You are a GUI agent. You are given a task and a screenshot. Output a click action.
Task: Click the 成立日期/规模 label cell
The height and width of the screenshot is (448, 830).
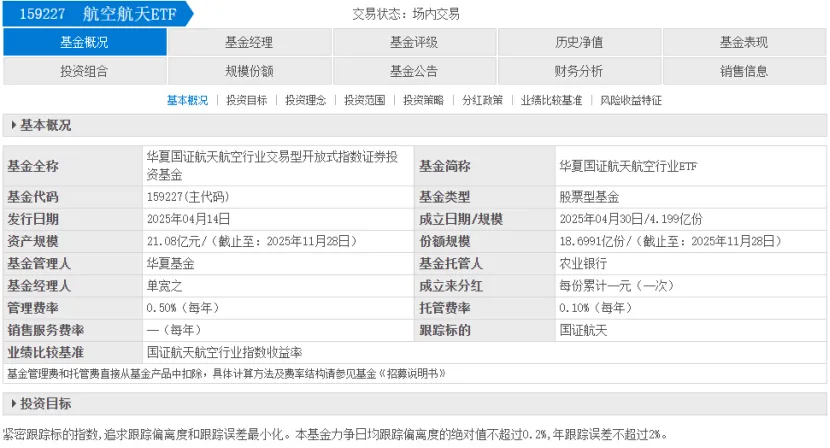[485, 219]
